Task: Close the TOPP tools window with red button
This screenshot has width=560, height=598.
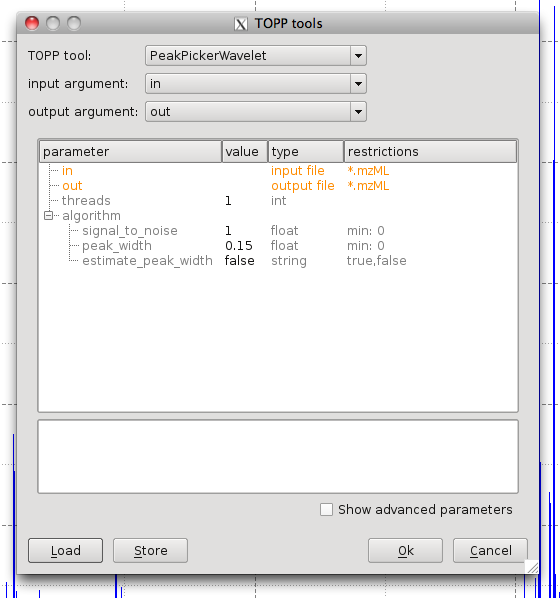Action: (32, 23)
